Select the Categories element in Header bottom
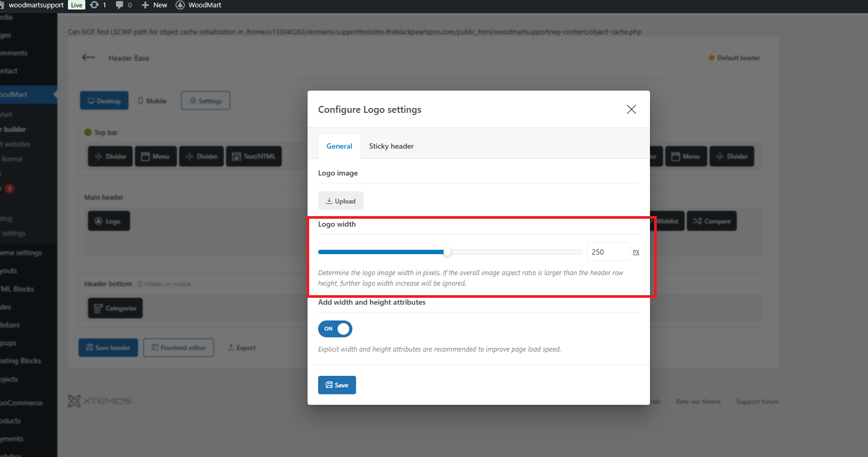Viewport: 868px width, 457px height. (115, 308)
